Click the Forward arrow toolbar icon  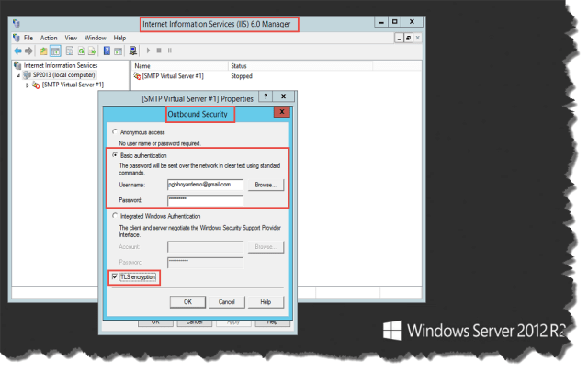click(28, 51)
